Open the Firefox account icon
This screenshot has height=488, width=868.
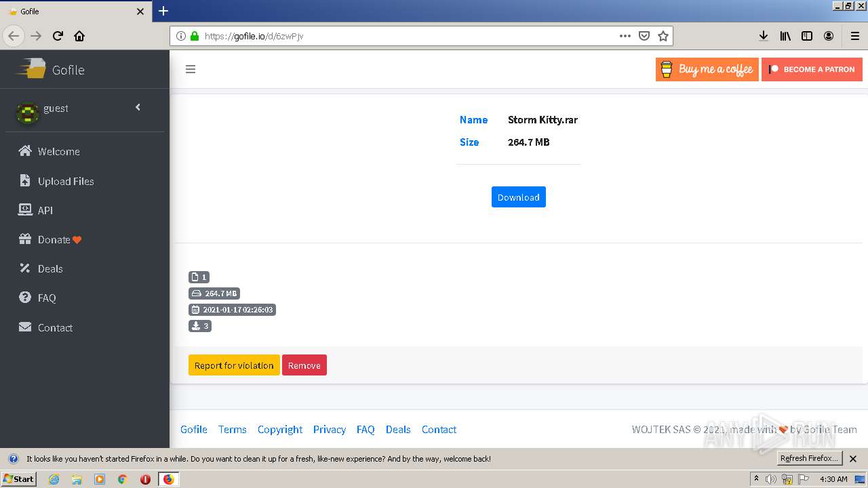coord(829,36)
